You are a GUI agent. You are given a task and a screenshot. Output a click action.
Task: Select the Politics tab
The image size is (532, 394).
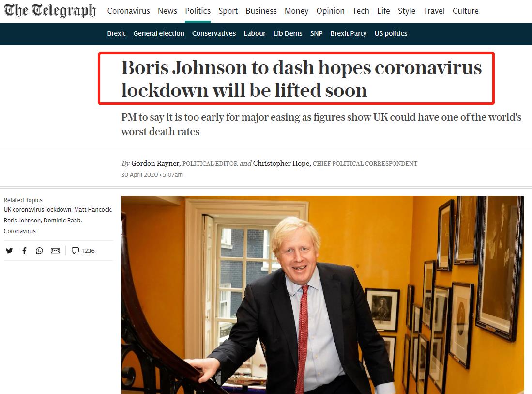198,11
